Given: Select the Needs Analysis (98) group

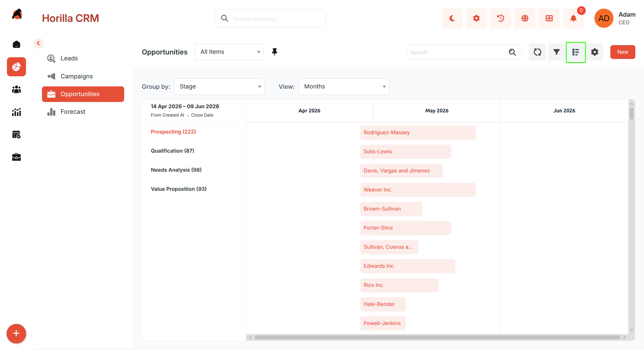Looking at the screenshot, I should point(176,170).
